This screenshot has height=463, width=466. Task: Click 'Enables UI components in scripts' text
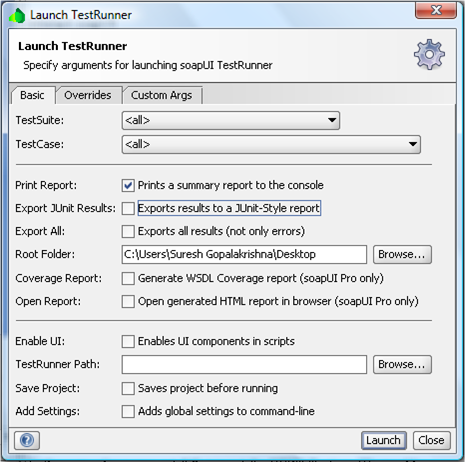tap(216, 341)
